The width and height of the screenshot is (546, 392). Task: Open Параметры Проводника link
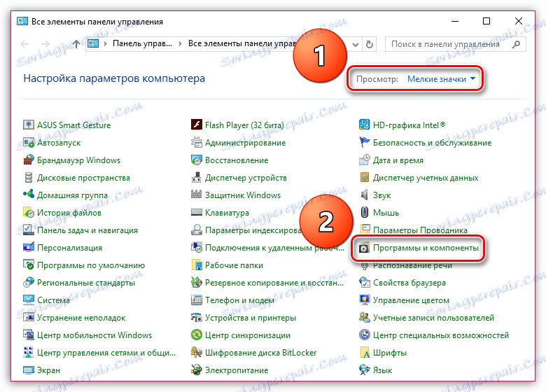[x=420, y=230]
